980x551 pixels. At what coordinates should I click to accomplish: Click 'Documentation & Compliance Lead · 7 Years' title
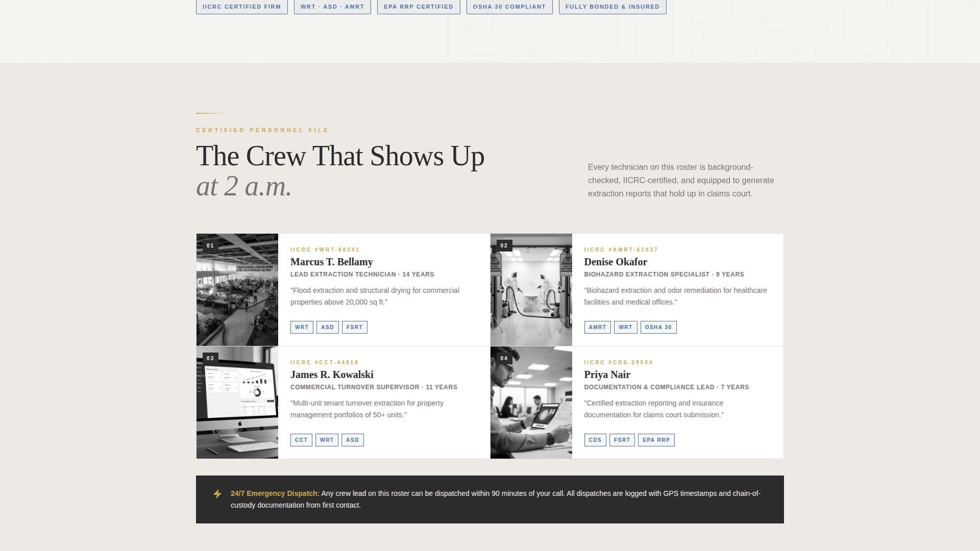[x=667, y=387]
